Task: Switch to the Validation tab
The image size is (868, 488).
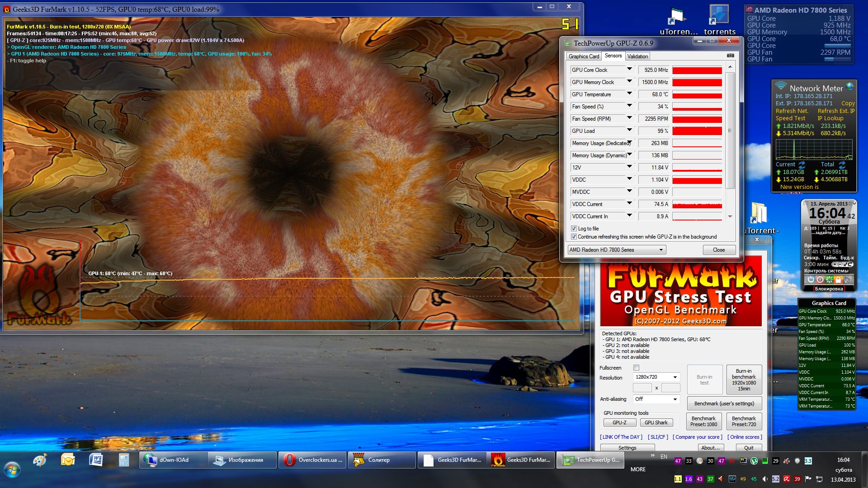Action: [x=637, y=56]
